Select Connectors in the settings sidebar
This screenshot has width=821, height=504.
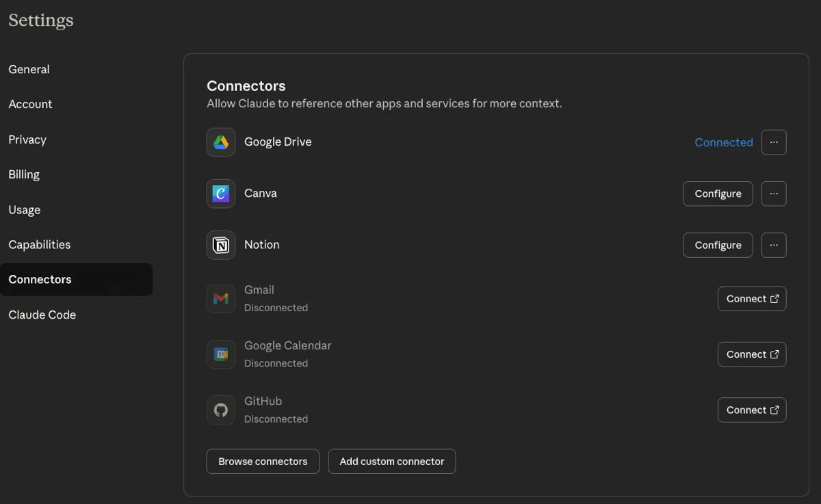(40, 279)
